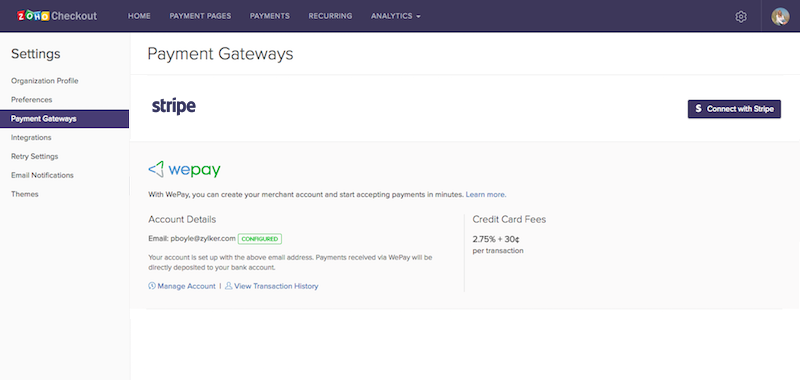
Task: Click the Stripe logo
Action: click(173, 107)
